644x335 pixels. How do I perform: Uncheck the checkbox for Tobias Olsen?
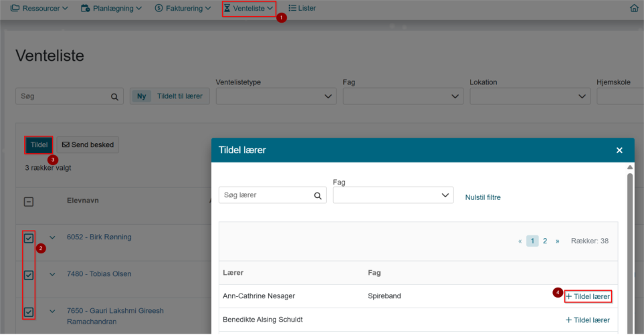pos(28,275)
